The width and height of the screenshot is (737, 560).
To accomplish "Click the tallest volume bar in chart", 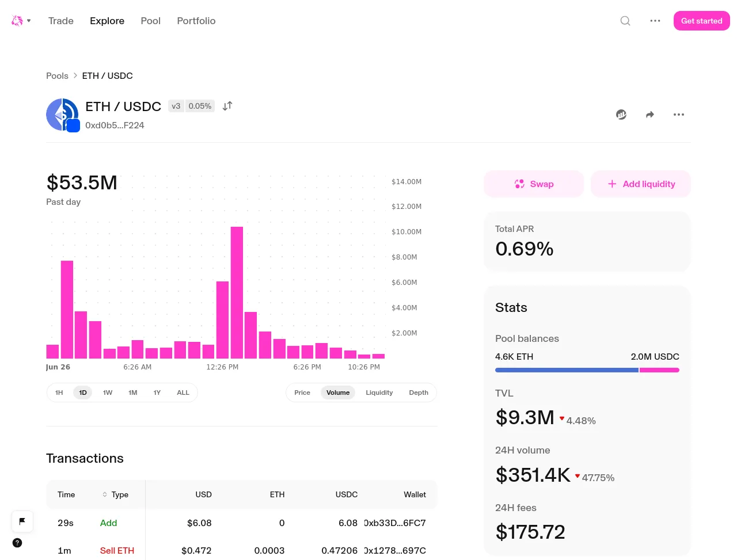I will coord(237,292).
